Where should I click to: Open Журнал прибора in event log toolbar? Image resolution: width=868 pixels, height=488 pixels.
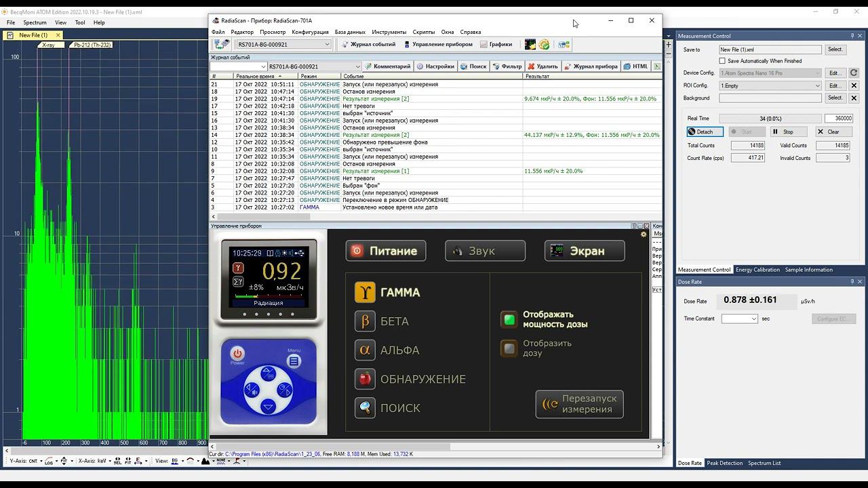pyautogui.click(x=591, y=66)
